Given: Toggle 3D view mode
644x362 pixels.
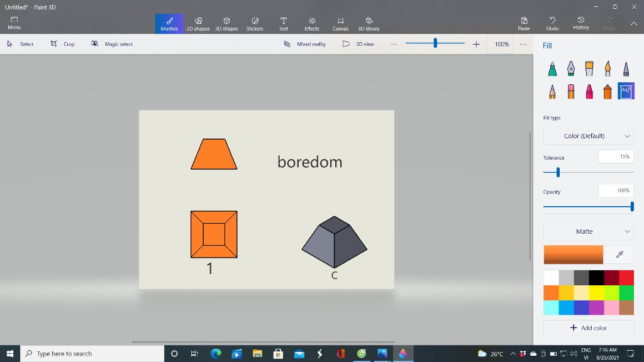Looking at the screenshot, I should point(358,44).
